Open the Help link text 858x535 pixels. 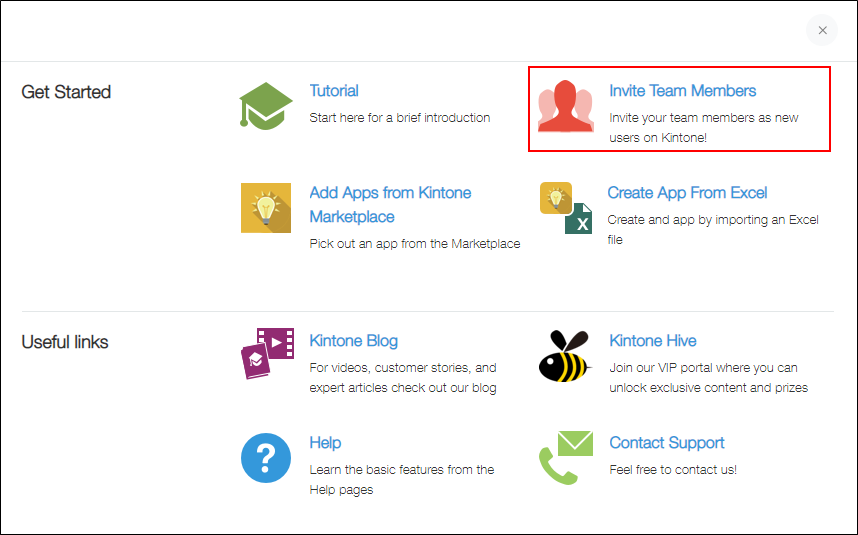pyautogui.click(x=325, y=443)
